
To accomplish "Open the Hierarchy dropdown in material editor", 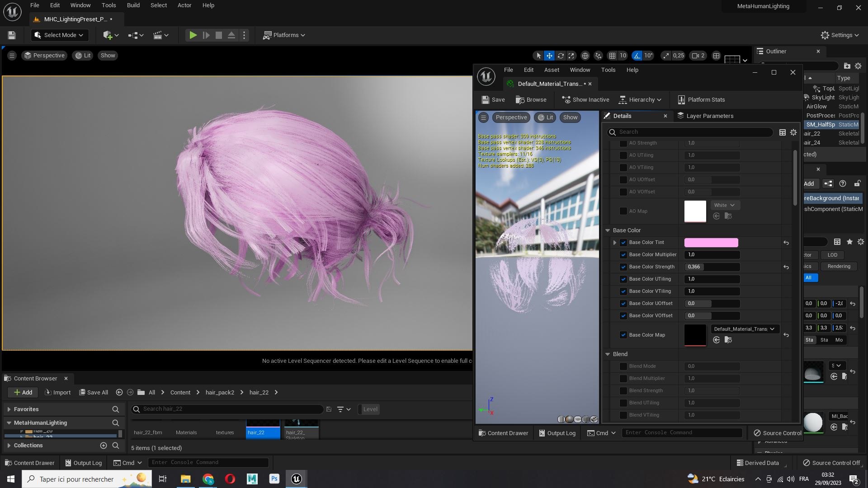I will (x=640, y=100).
